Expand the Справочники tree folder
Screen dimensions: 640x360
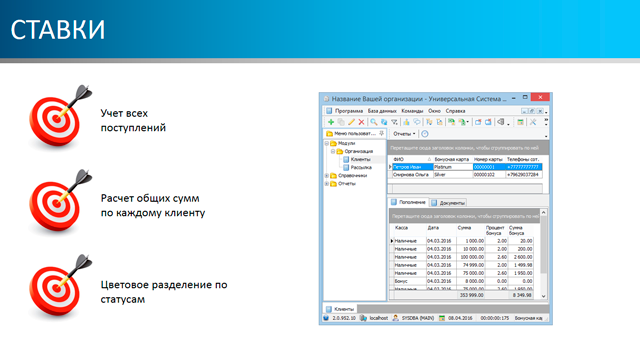coord(327,176)
